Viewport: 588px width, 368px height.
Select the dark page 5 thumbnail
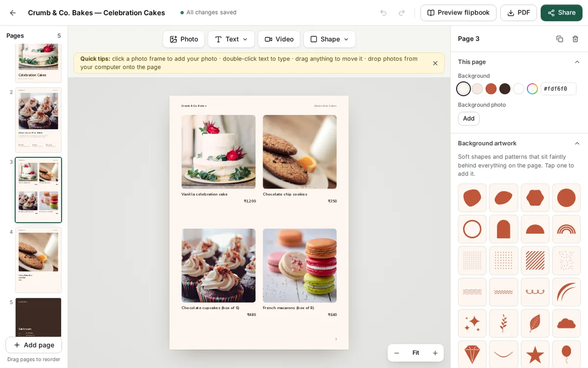tap(38, 317)
